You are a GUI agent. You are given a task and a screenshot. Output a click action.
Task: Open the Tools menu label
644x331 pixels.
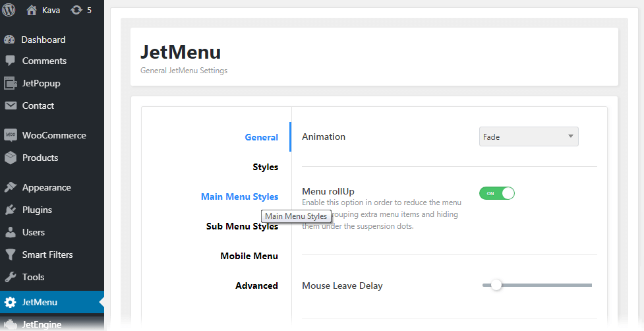click(x=33, y=277)
